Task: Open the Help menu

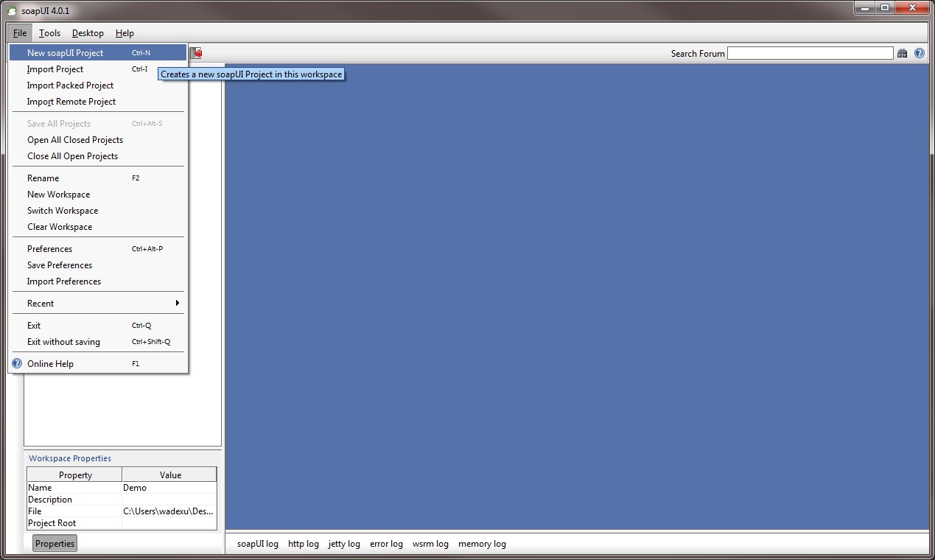Action: (125, 33)
